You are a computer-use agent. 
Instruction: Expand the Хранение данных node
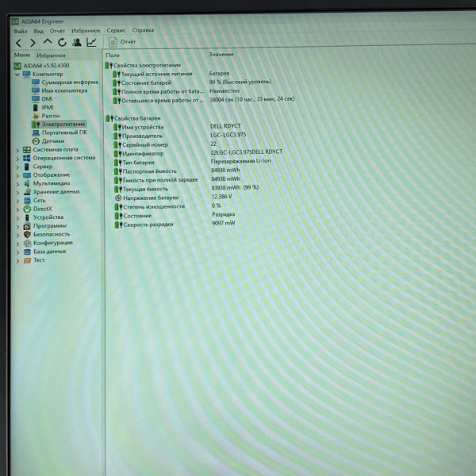(x=17, y=193)
